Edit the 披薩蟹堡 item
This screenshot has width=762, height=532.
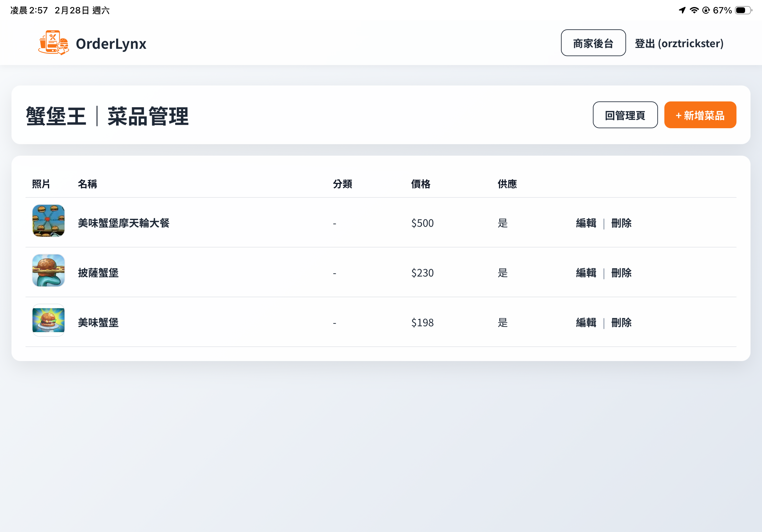click(586, 273)
